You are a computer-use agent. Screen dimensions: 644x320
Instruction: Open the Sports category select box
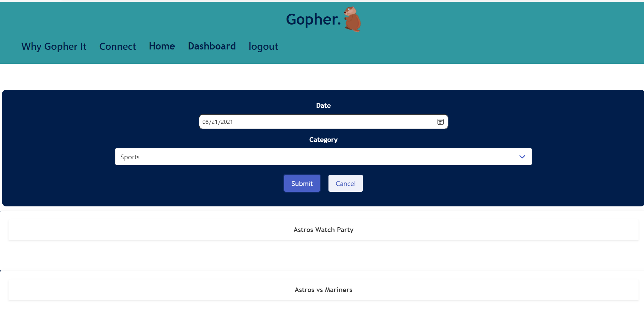(x=323, y=157)
